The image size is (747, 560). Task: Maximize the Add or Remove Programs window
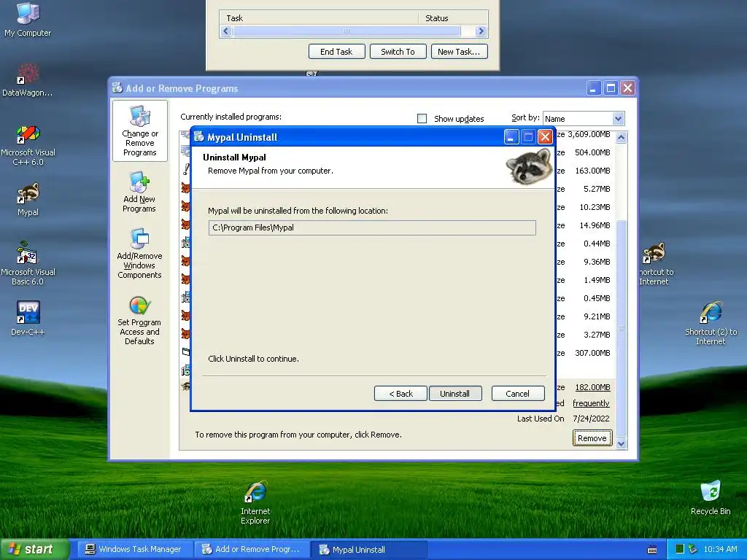click(611, 88)
